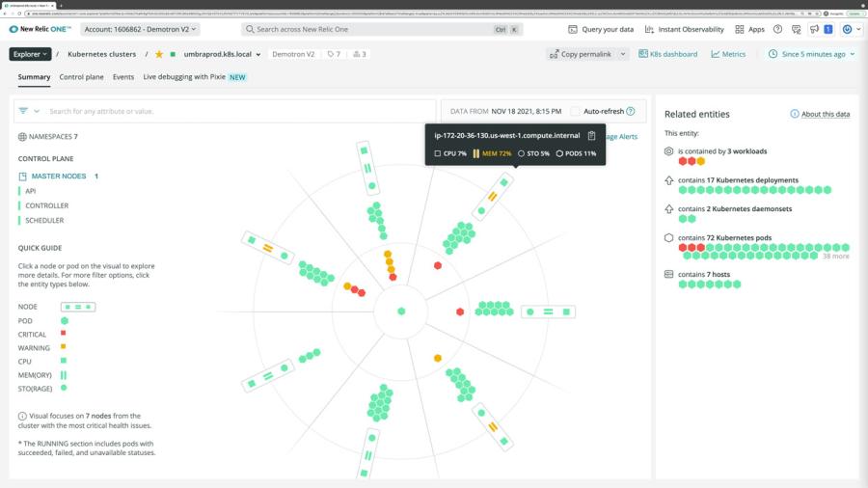Toggle the POD entity type filter

coord(65,321)
